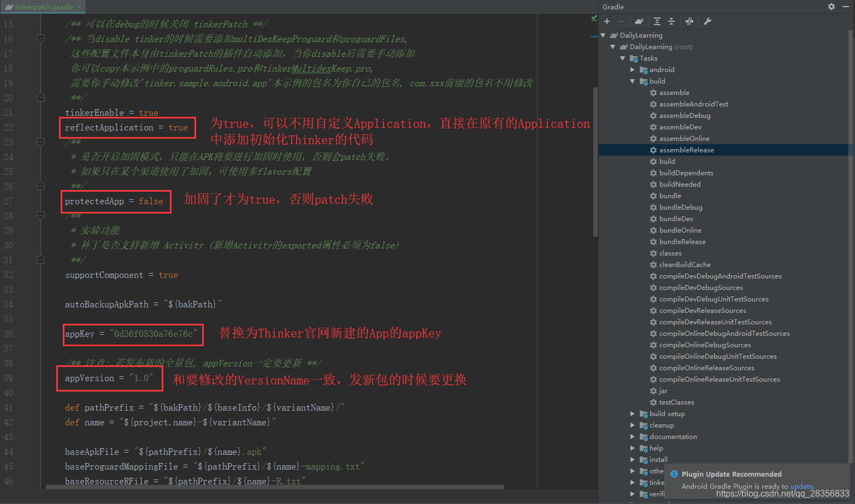Select assembleOnline task icon
The image size is (855, 504).
pos(653,138)
